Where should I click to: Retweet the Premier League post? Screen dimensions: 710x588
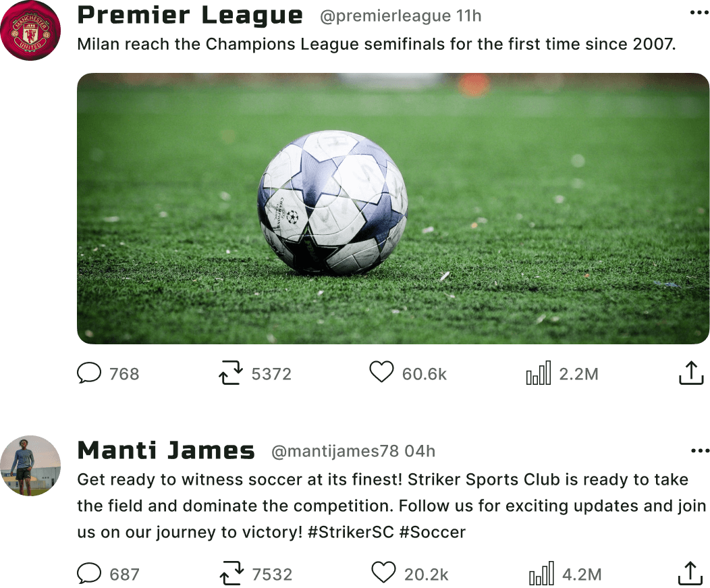click(x=231, y=373)
